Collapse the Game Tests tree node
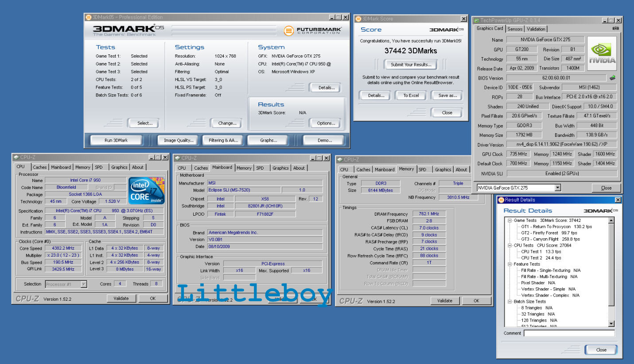The width and height of the screenshot is (634, 364). (x=510, y=221)
